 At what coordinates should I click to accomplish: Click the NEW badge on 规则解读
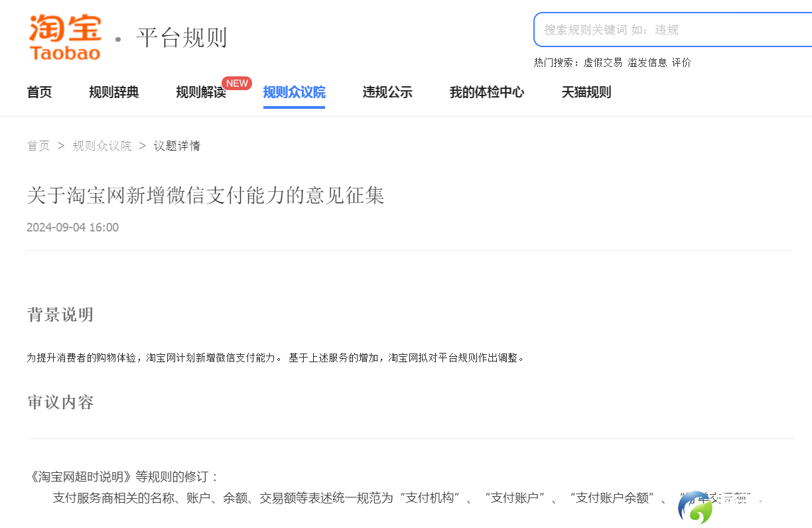tap(237, 84)
